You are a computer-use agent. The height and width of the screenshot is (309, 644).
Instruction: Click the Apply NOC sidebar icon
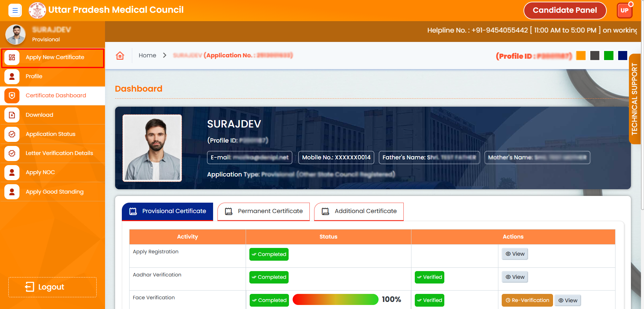pyautogui.click(x=12, y=172)
